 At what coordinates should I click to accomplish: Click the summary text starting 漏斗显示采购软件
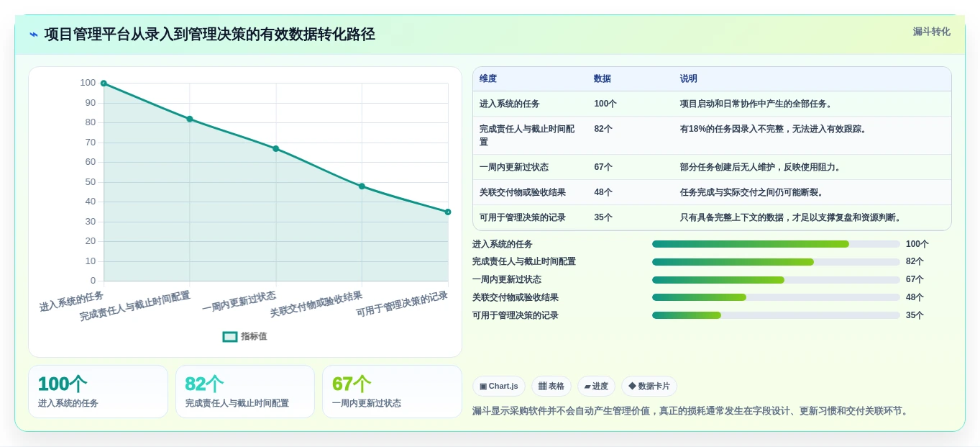click(692, 411)
